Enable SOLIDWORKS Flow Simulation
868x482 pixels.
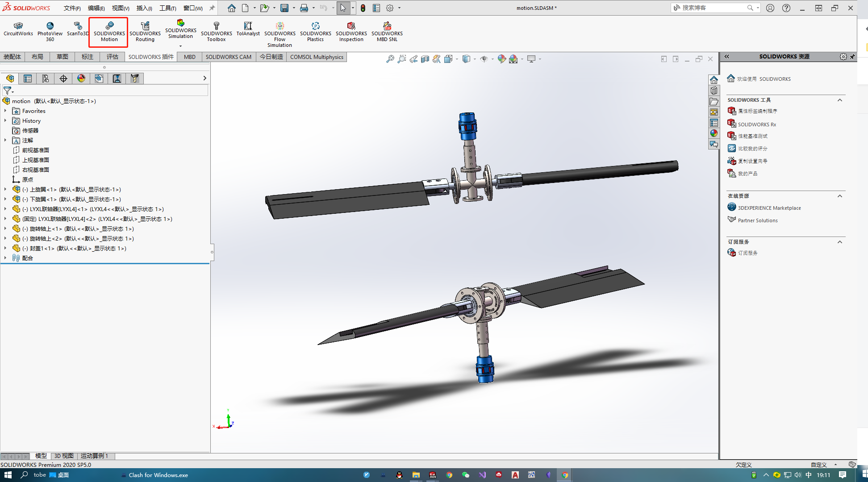click(280, 33)
